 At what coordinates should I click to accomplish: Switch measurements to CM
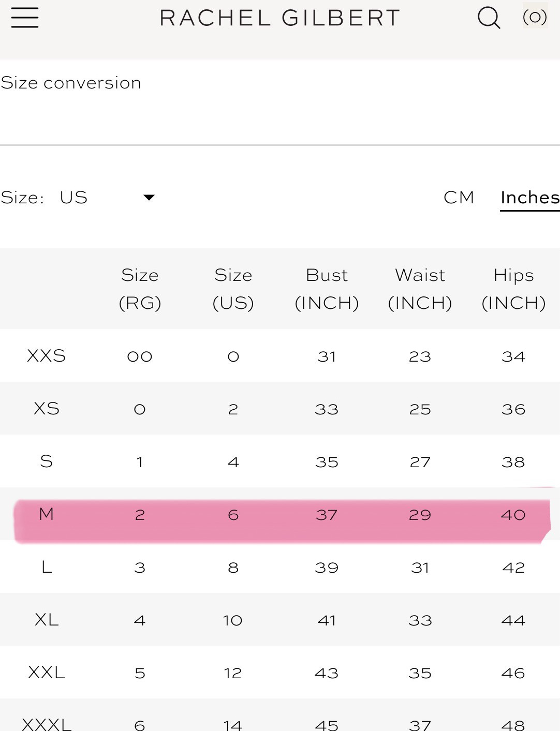459,197
